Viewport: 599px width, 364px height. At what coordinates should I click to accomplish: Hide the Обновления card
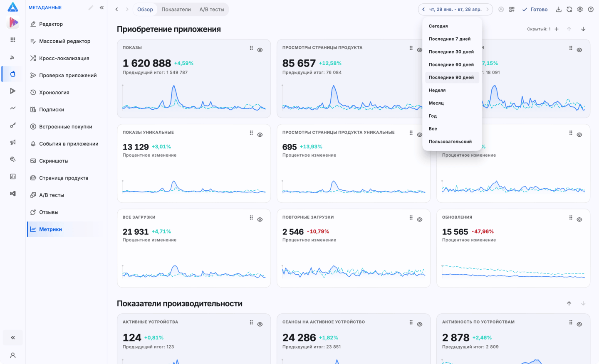(579, 219)
